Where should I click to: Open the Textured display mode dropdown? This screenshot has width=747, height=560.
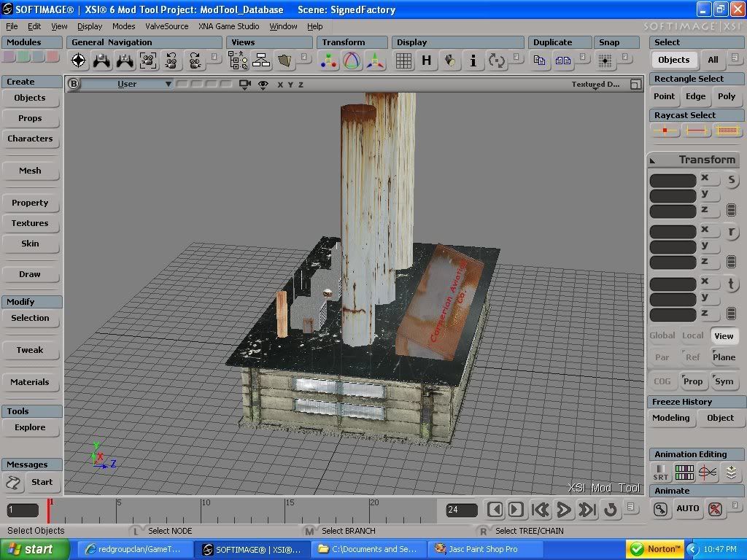click(x=595, y=85)
